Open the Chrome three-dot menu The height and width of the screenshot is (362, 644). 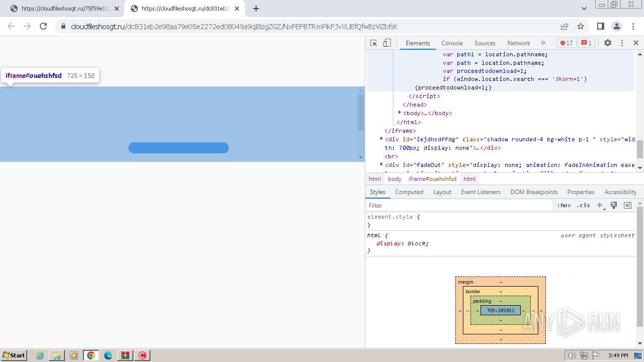point(633,27)
